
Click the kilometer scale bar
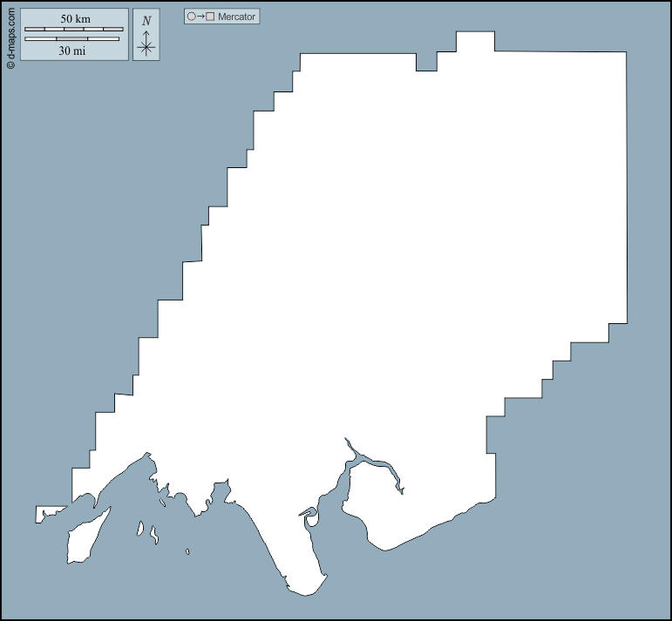click(x=74, y=30)
